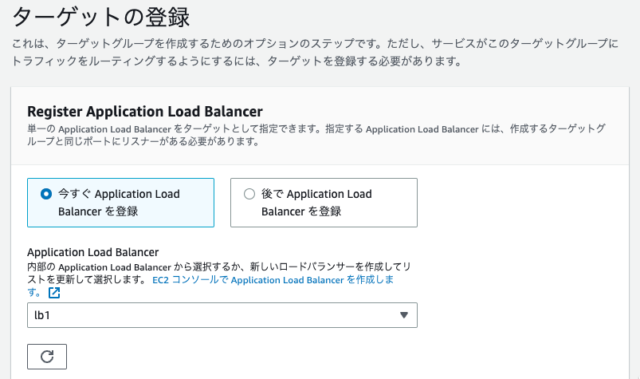Click the refresh load balancer list icon
The image size is (640, 379).
47,357
